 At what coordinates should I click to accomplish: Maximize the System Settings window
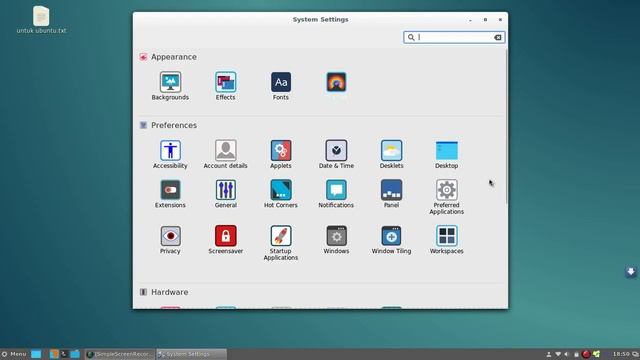(x=485, y=20)
